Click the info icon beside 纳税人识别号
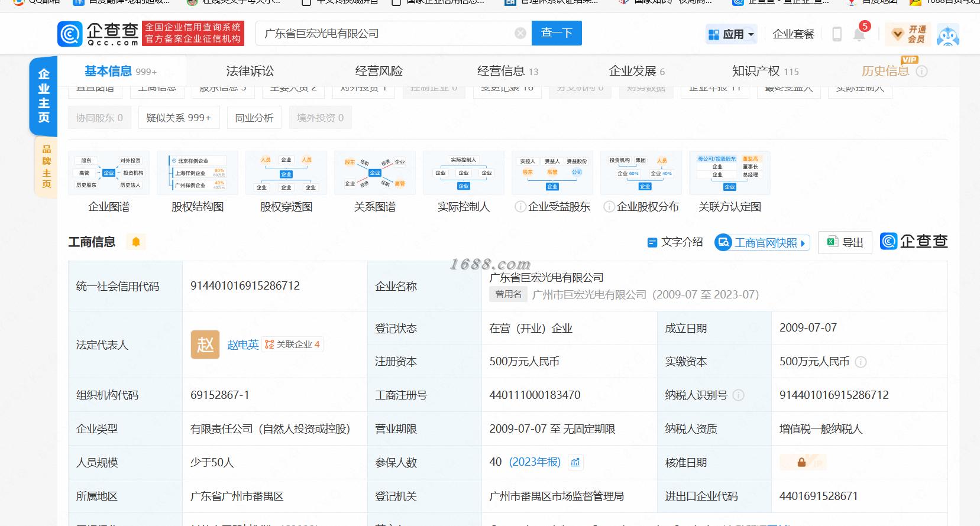This screenshot has width=980, height=526. [739, 395]
